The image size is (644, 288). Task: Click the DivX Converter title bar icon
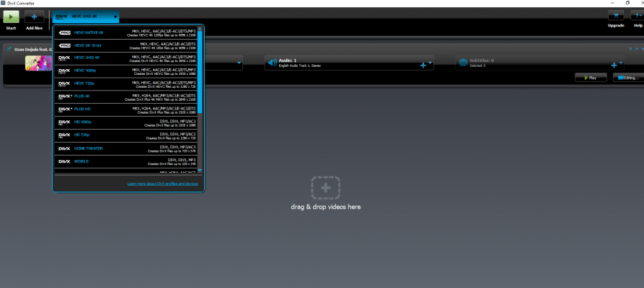click(4, 4)
